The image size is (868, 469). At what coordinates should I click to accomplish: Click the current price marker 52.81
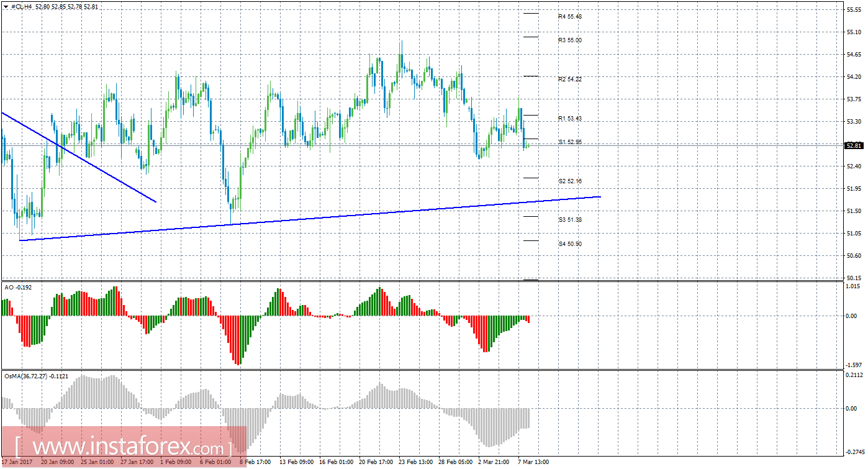[854, 145]
